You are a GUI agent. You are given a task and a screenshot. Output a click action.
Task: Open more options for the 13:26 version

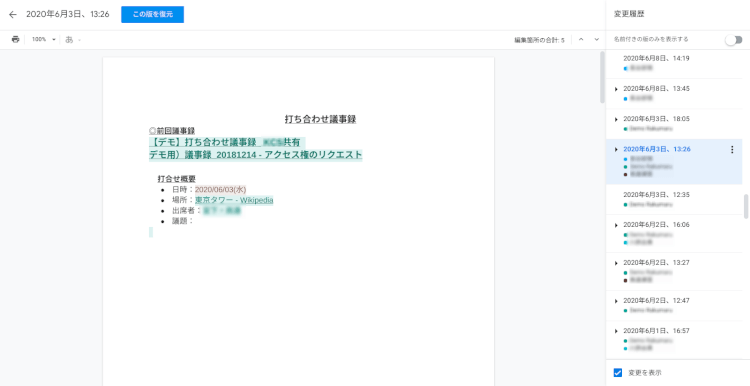[732, 150]
